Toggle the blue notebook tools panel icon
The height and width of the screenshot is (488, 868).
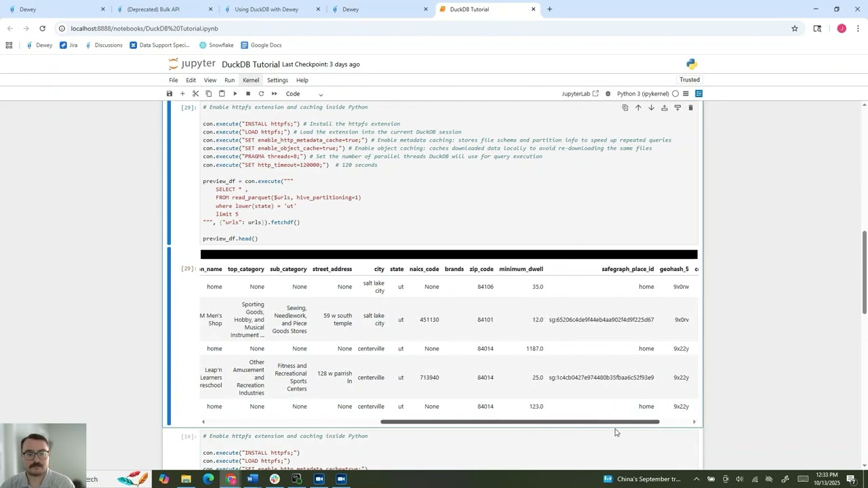pyautogui.click(x=698, y=94)
